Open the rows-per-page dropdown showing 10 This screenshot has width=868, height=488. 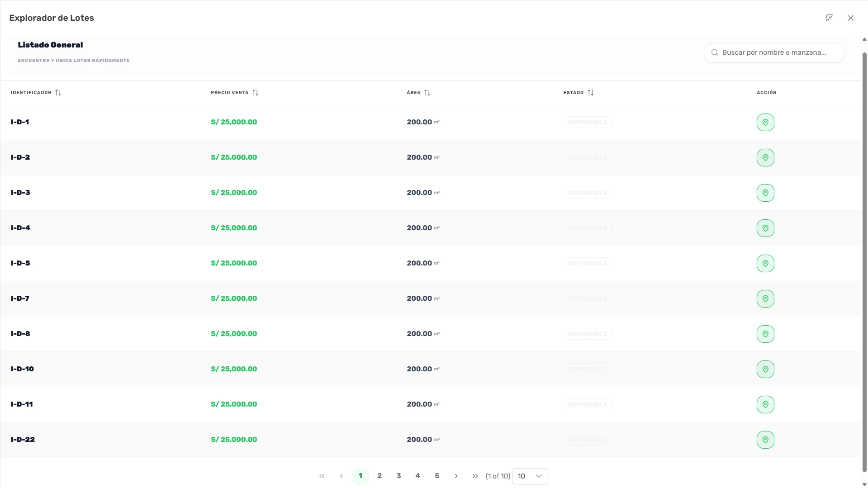(530, 476)
